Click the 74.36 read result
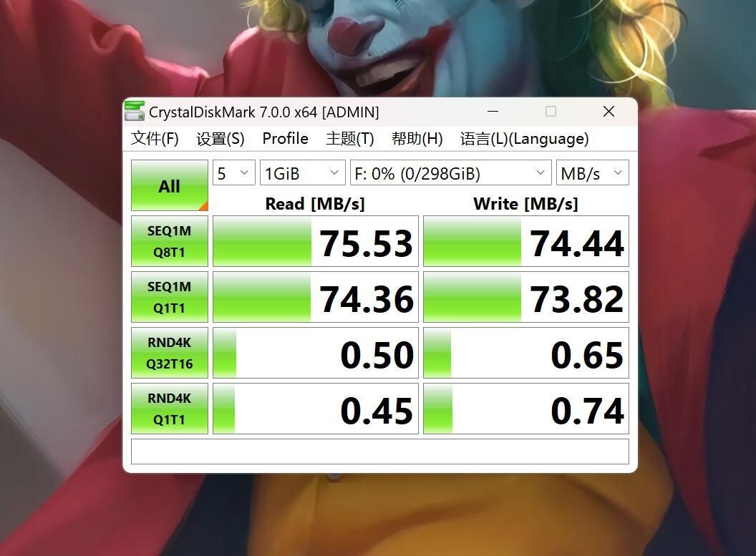 click(316, 297)
